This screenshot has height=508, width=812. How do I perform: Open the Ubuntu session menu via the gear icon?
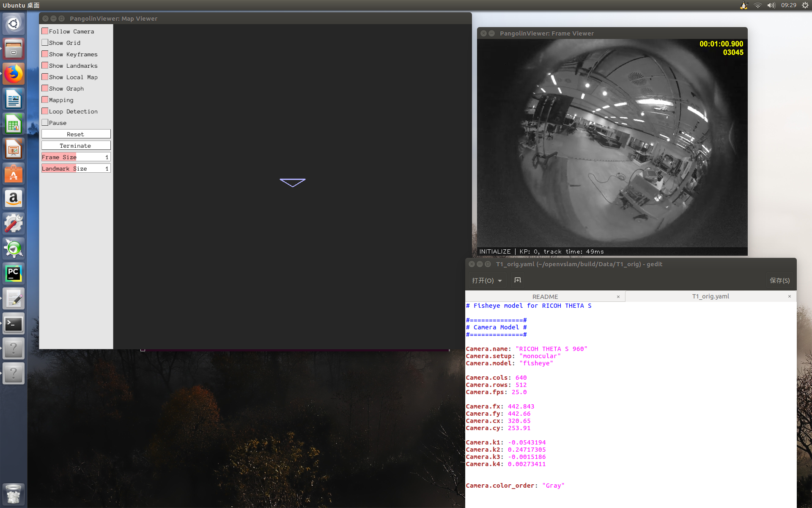(804, 6)
